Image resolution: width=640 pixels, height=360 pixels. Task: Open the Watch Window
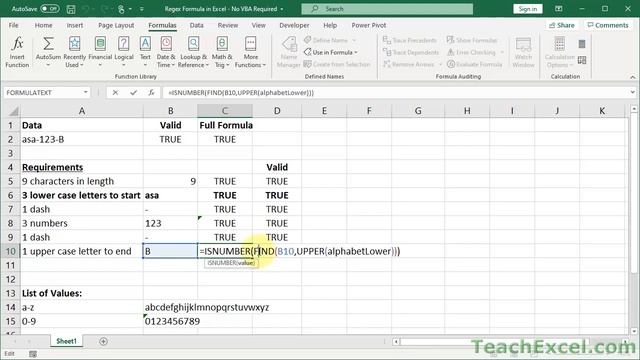(523, 52)
